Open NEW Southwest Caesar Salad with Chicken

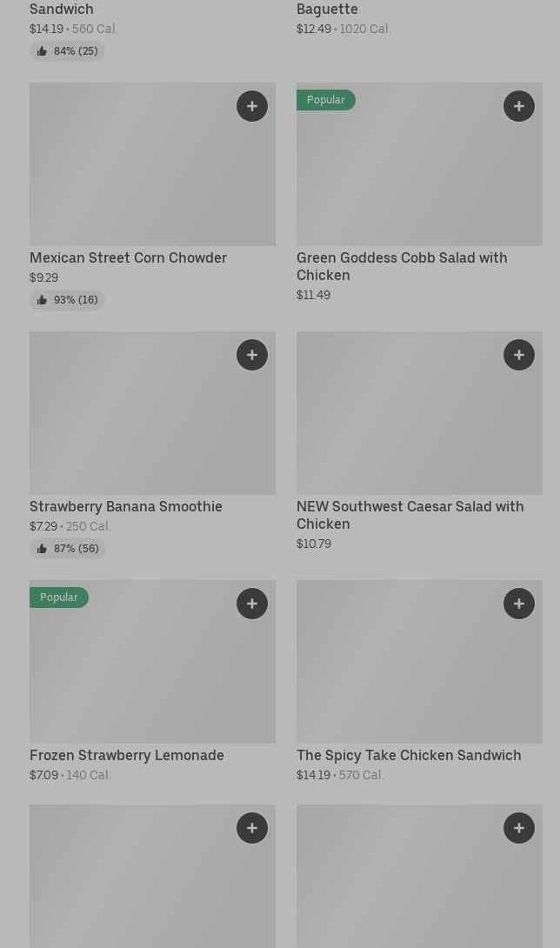pyautogui.click(x=410, y=515)
